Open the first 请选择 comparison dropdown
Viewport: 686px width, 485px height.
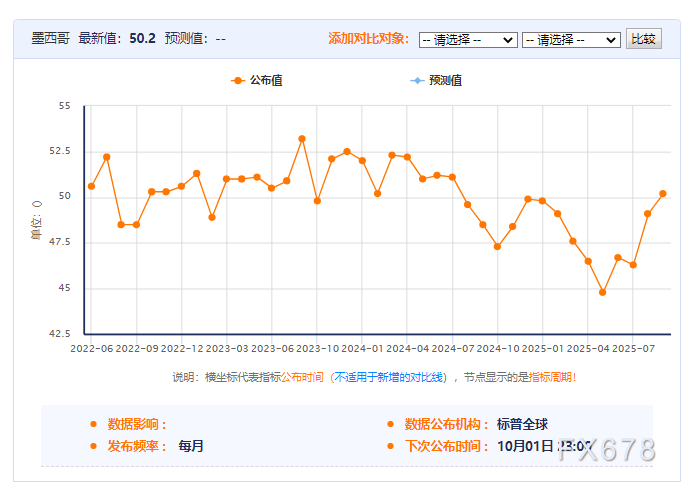(x=467, y=40)
